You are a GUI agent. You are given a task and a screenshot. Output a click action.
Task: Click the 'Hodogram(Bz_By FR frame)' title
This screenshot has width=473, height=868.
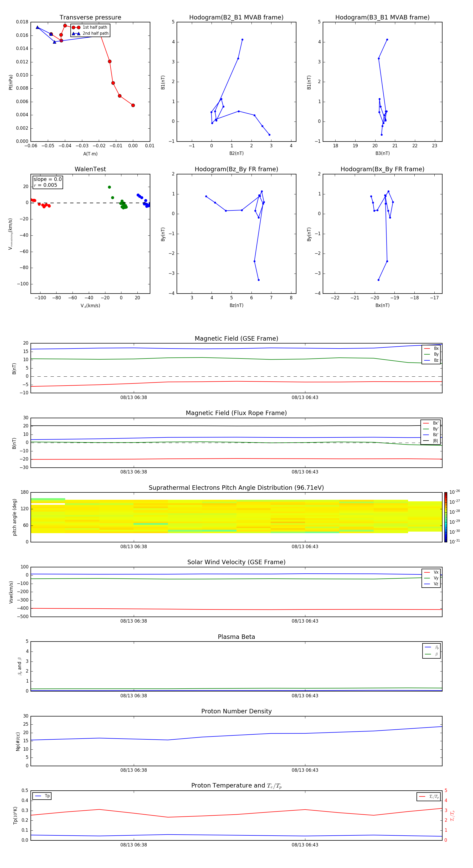click(x=236, y=169)
